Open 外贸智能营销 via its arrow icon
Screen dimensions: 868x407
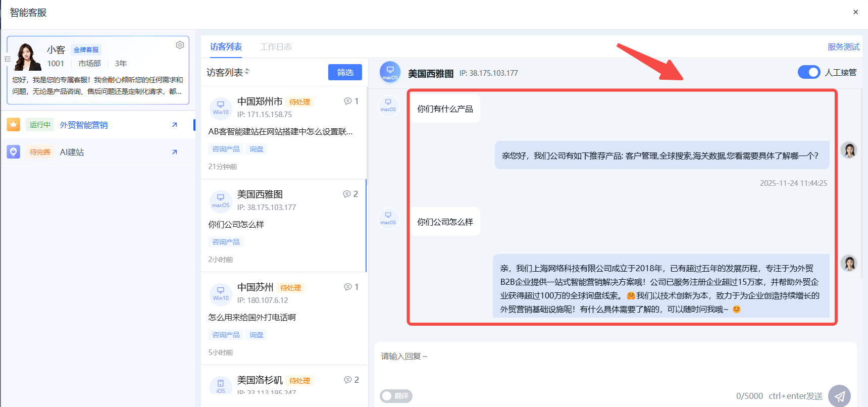[x=174, y=125]
